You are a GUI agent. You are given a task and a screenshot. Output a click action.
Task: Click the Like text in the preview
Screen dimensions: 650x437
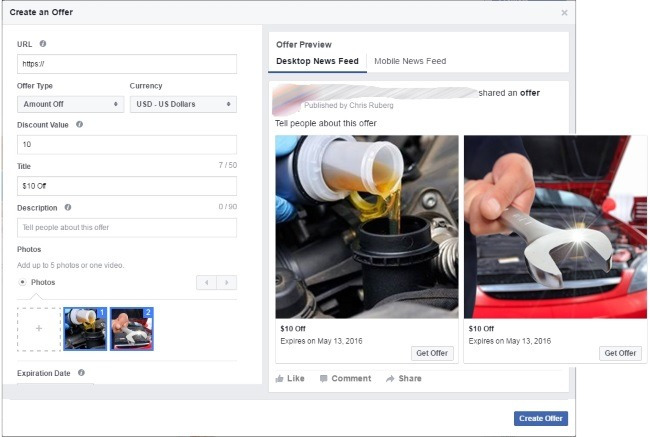click(296, 378)
